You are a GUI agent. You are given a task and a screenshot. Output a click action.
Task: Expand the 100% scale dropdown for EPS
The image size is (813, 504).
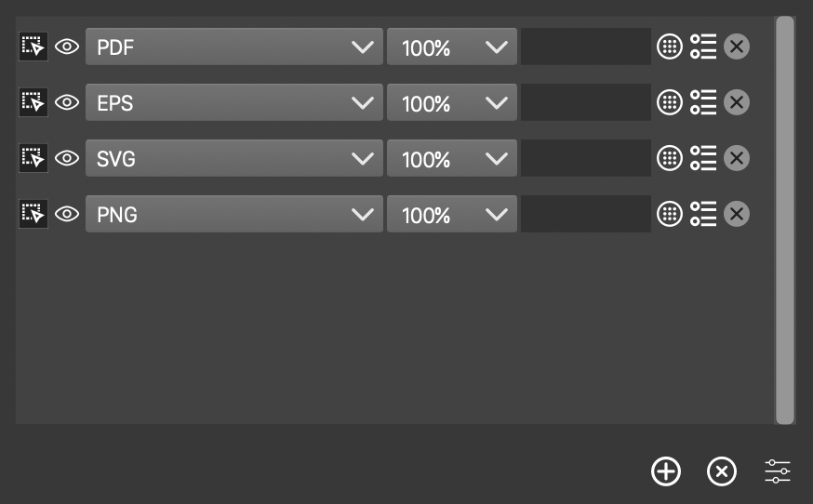[451, 102]
